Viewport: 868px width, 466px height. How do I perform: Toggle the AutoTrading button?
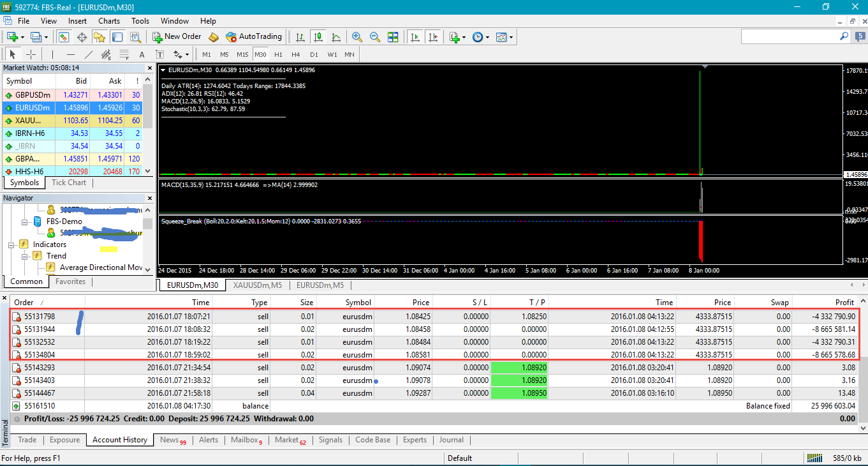254,37
